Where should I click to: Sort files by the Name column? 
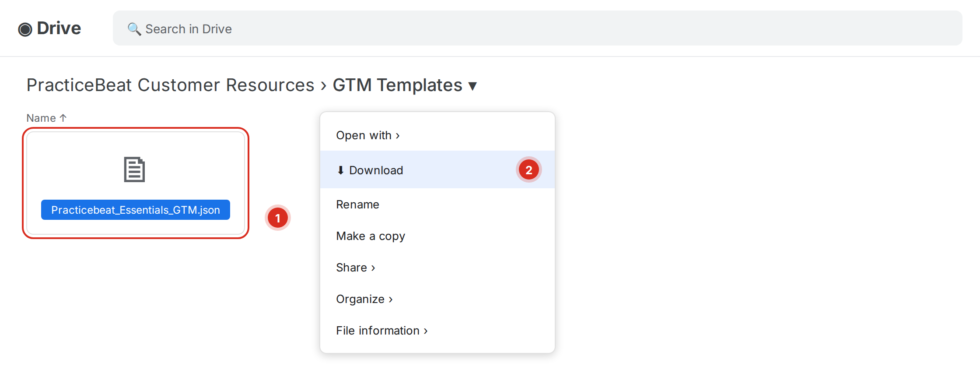(46, 118)
